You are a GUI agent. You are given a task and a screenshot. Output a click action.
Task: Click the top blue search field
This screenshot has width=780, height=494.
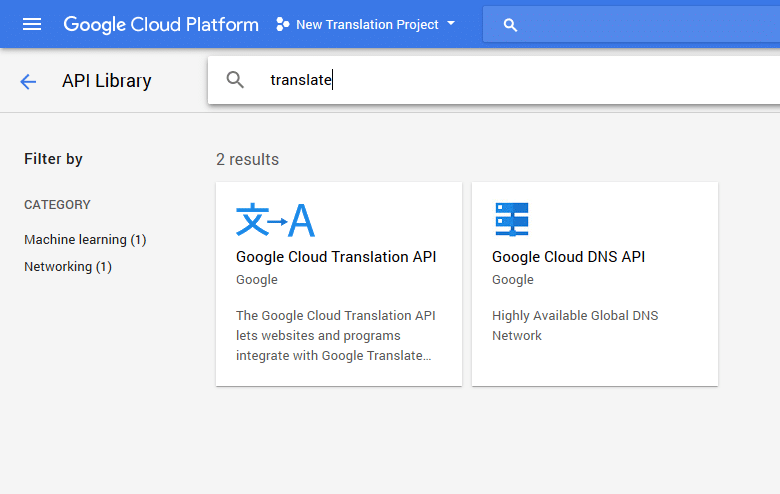pos(631,24)
